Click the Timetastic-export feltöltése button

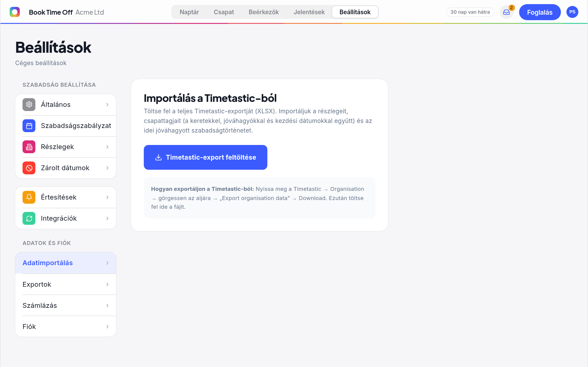[x=206, y=157]
